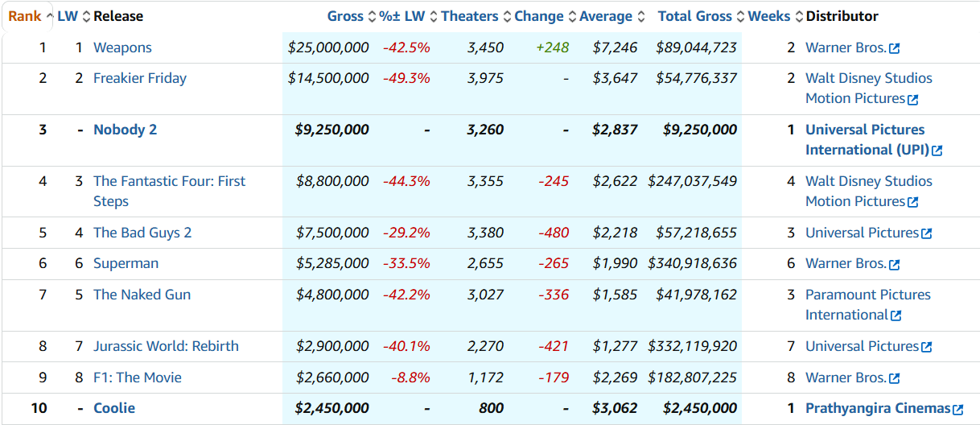Click external link icon beside Warner Bros. for Superman
Image resolution: width=980 pixels, height=425 pixels.
click(x=894, y=264)
